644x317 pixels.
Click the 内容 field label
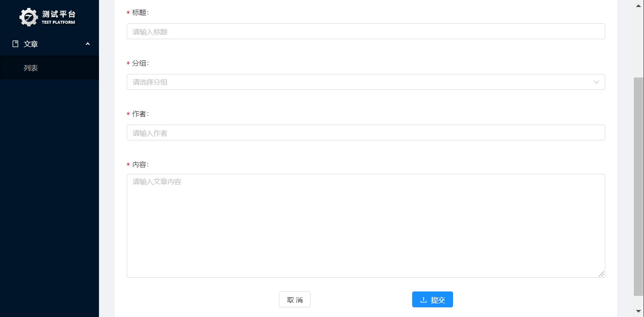140,164
